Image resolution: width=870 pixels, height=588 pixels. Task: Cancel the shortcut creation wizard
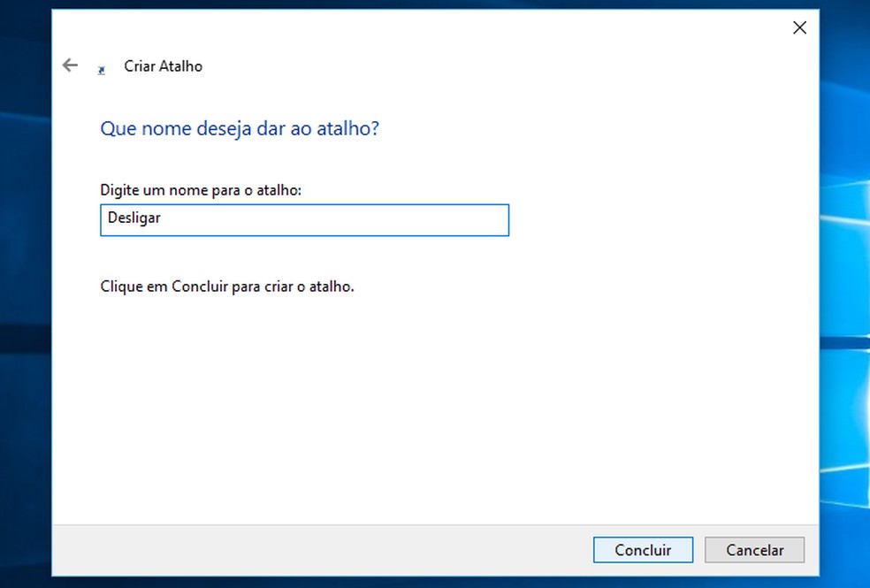(754, 549)
